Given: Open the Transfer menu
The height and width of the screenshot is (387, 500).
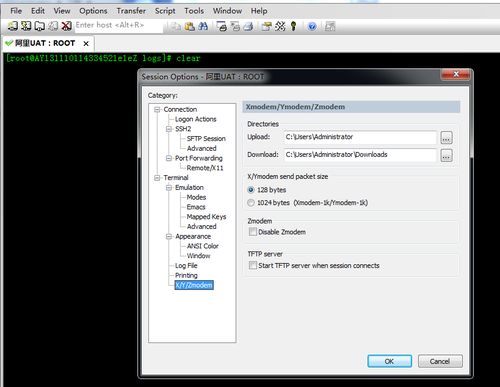Looking at the screenshot, I should [131, 11].
